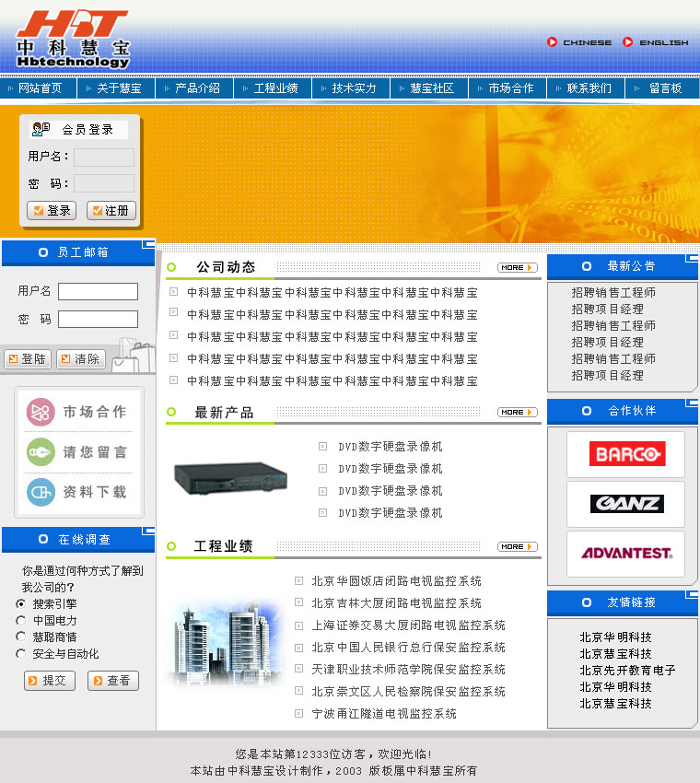The height and width of the screenshot is (783, 700).
Task: Open the BARCO partner logo
Action: [x=625, y=454]
